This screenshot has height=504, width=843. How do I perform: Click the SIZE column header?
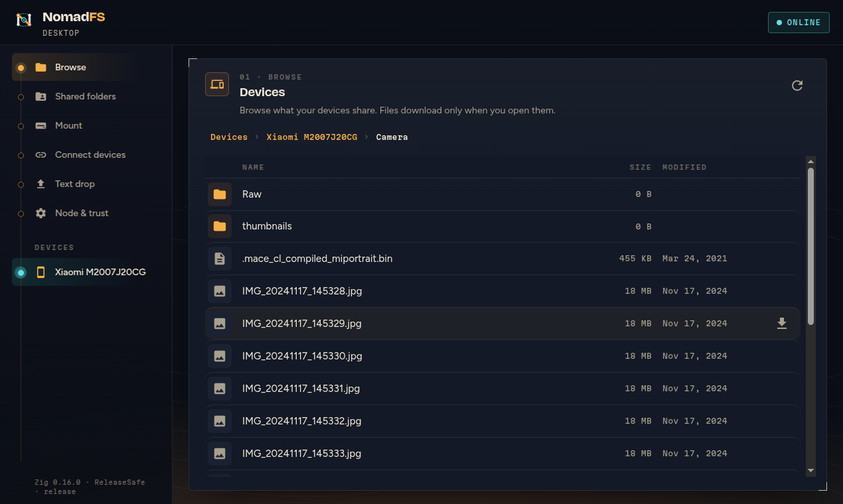[x=641, y=167]
